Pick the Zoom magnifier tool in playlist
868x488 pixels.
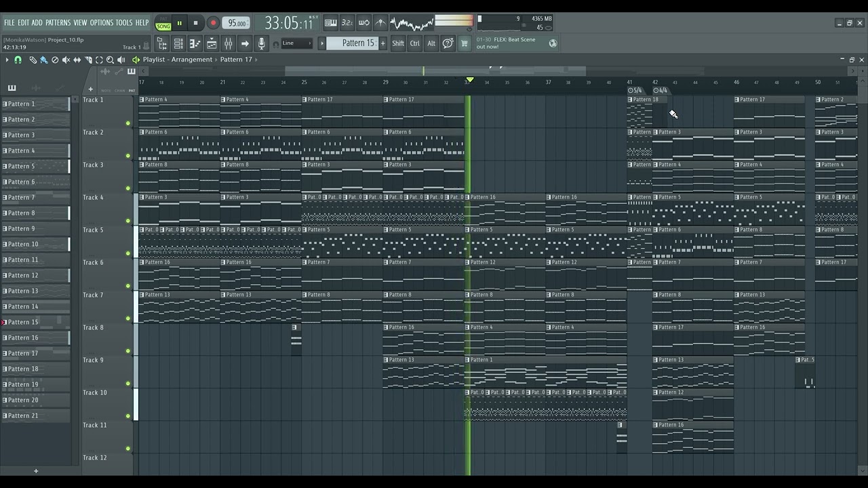pos(110,60)
